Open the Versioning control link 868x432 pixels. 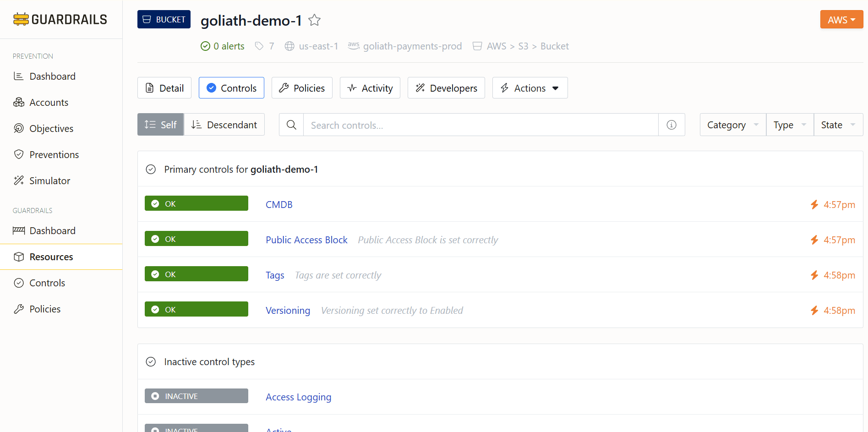click(288, 311)
